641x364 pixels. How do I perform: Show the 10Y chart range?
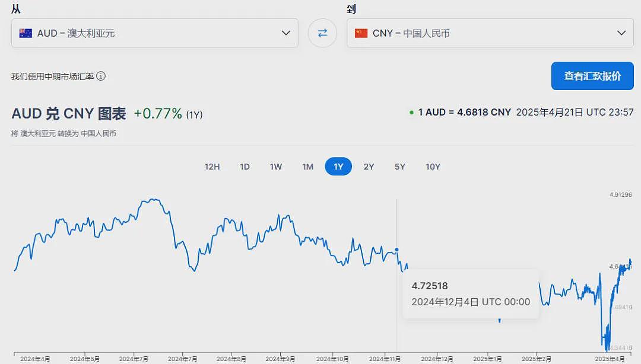click(x=433, y=167)
